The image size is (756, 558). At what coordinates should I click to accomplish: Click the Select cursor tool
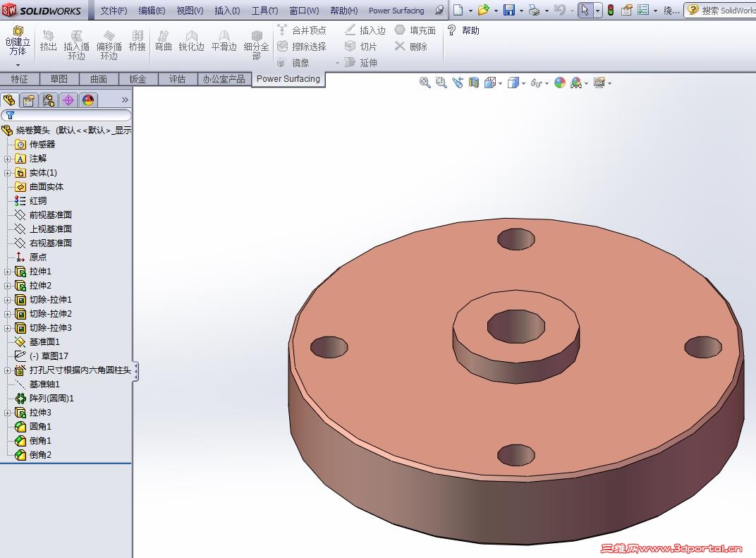(x=585, y=10)
